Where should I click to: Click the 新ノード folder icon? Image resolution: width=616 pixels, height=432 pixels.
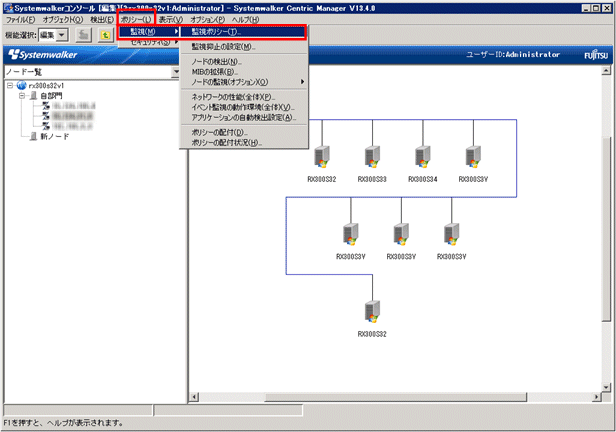[x=34, y=136]
